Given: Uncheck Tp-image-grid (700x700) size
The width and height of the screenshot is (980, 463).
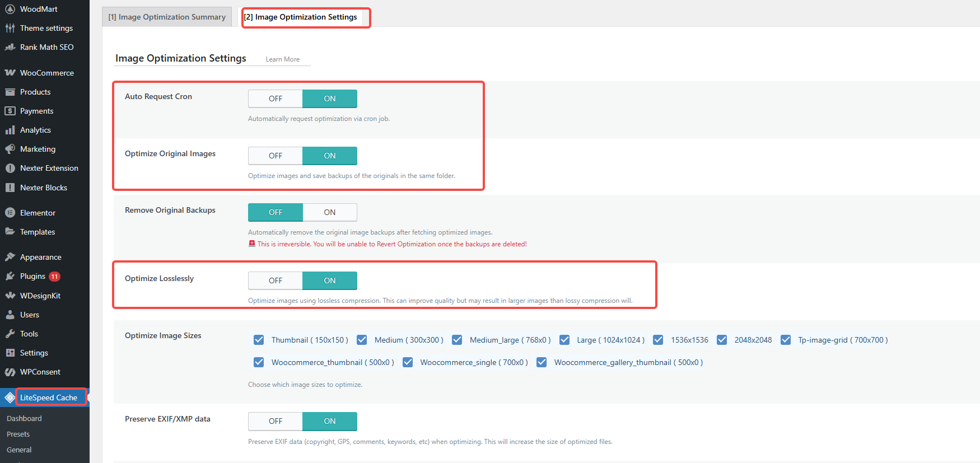Looking at the screenshot, I should point(786,340).
